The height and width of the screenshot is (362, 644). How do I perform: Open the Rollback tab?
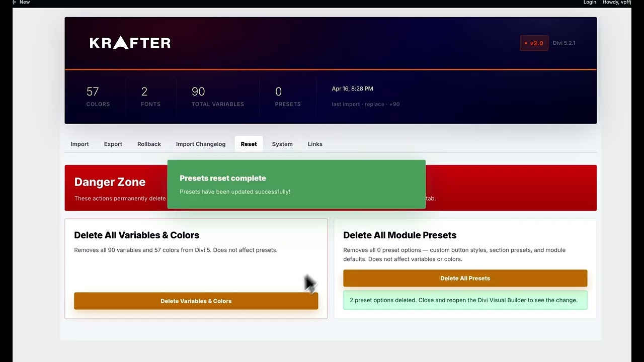click(149, 144)
